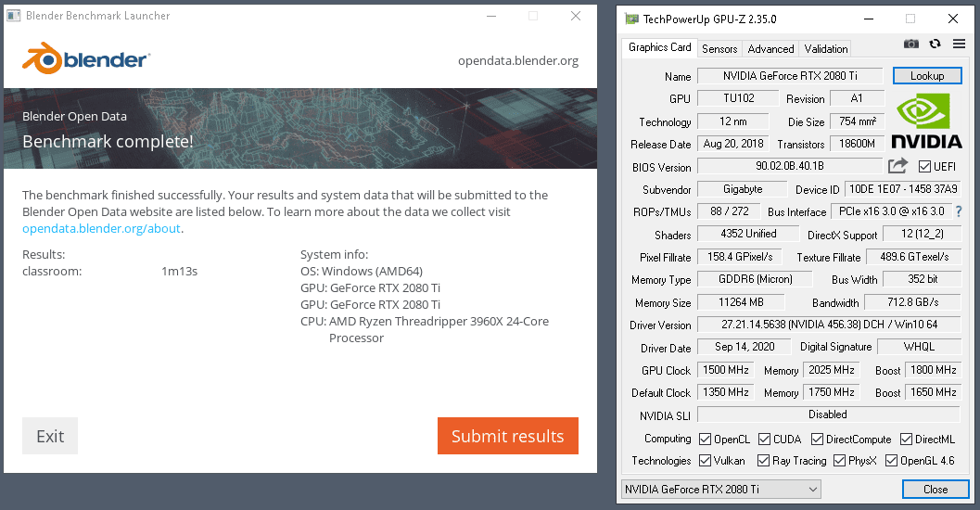This screenshot has width=980, height=510.
Task: Click the classroom result 1m13s text
Action: pyautogui.click(x=179, y=272)
